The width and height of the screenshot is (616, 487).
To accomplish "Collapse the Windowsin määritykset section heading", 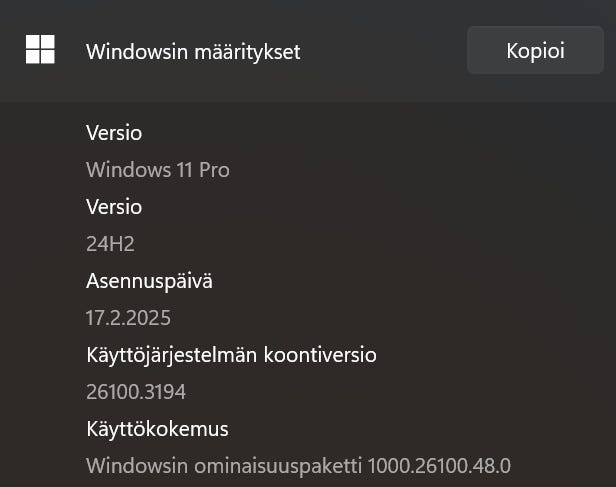I will tap(193, 51).
